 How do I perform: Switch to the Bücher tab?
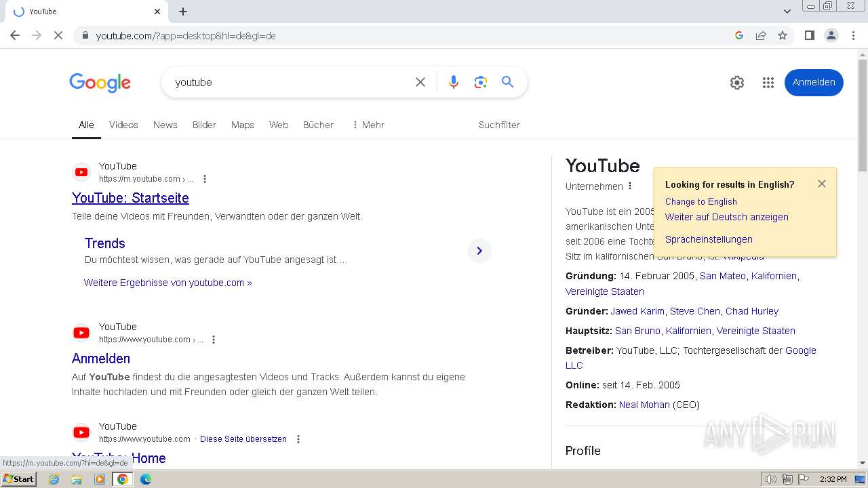pos(318,125)
